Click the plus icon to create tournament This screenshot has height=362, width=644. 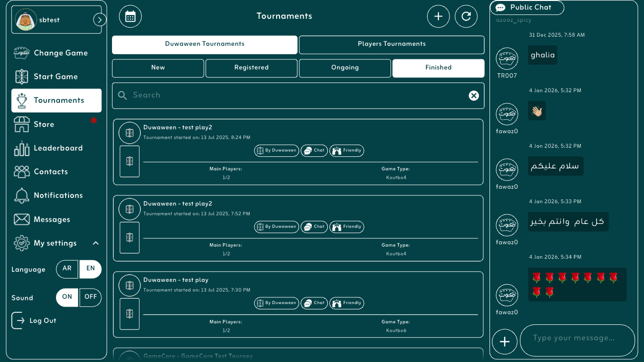(x=438, y=16)
